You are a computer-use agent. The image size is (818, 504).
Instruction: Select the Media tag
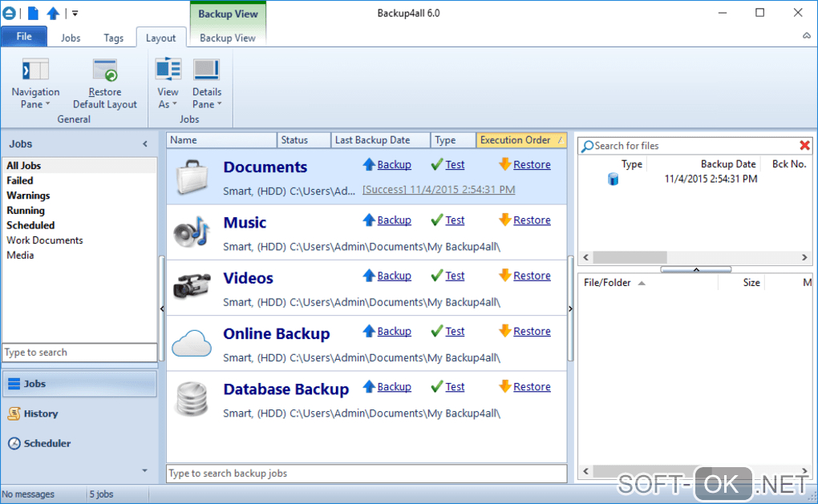point(79,256)
